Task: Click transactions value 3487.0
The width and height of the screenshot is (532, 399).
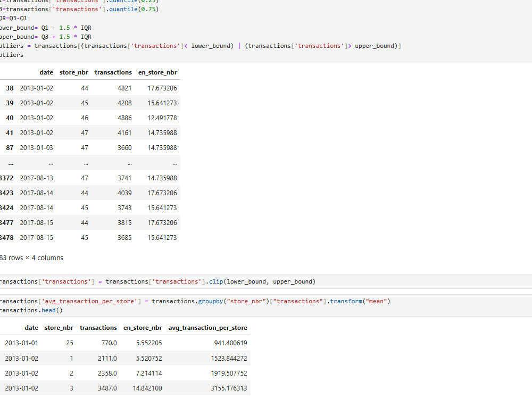Action: (x=107, y=388)
